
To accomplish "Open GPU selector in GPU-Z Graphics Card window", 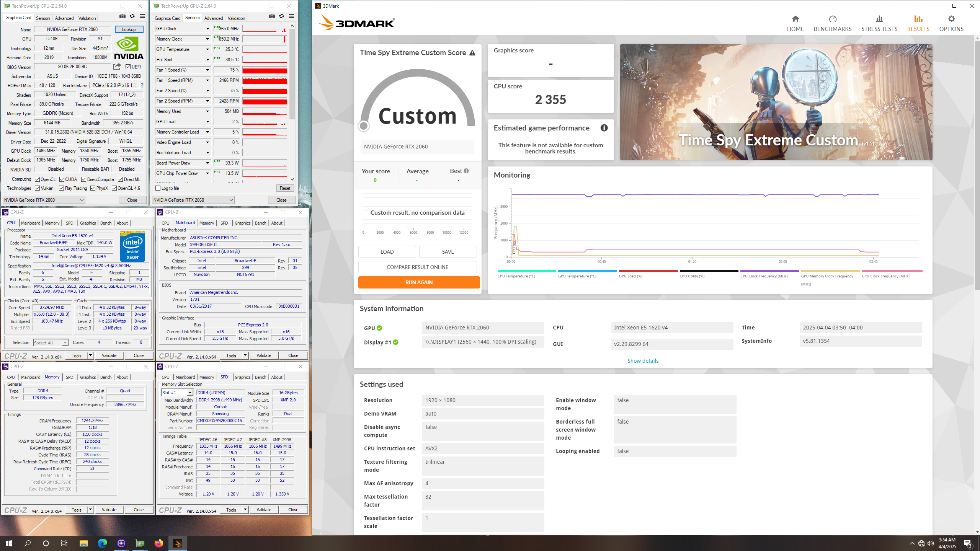I will (44, 200).
